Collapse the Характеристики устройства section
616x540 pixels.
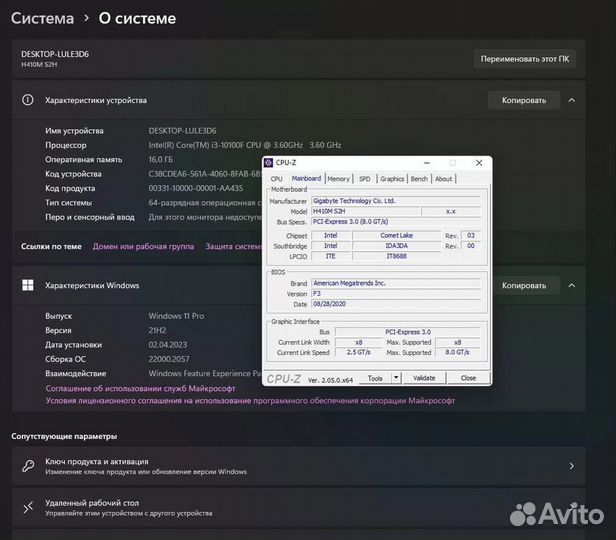[x=572, y=100]
